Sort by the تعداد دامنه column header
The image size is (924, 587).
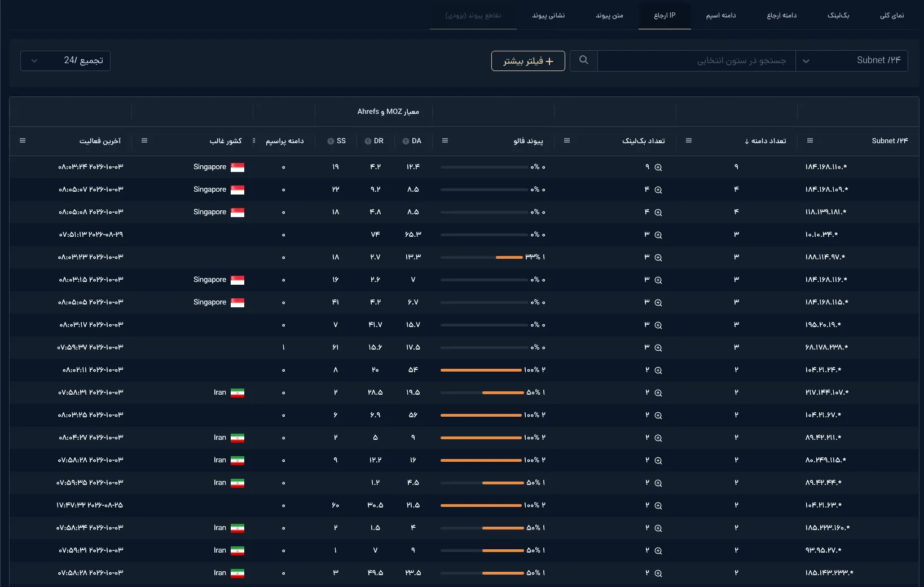pyautogui.click(x=765, y=141)
